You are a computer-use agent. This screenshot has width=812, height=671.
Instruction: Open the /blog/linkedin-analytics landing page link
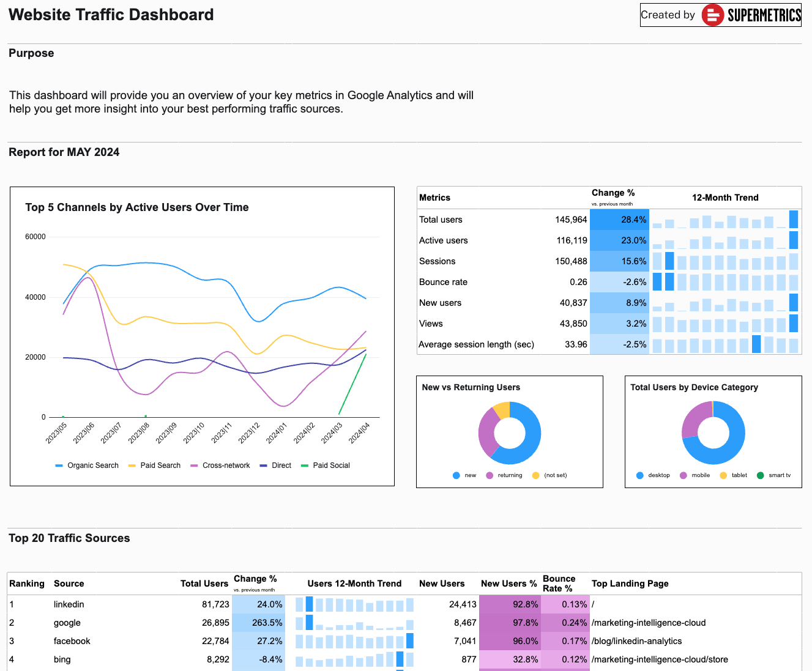pyautogui.click(x=636, y=641)
